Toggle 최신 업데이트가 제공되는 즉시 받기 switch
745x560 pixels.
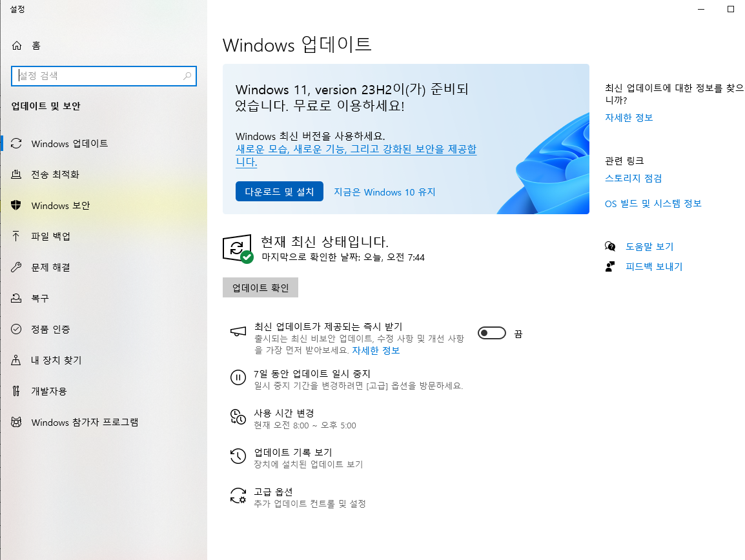(x=492, y=333)
